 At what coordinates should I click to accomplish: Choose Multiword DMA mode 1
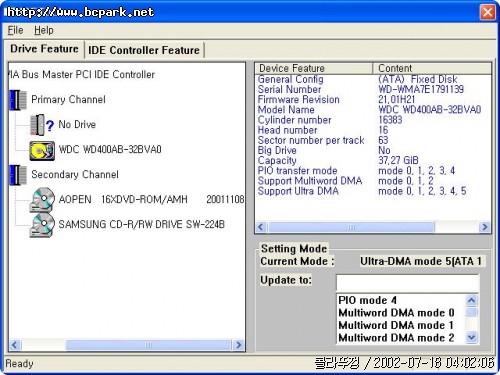coord(401,325)
